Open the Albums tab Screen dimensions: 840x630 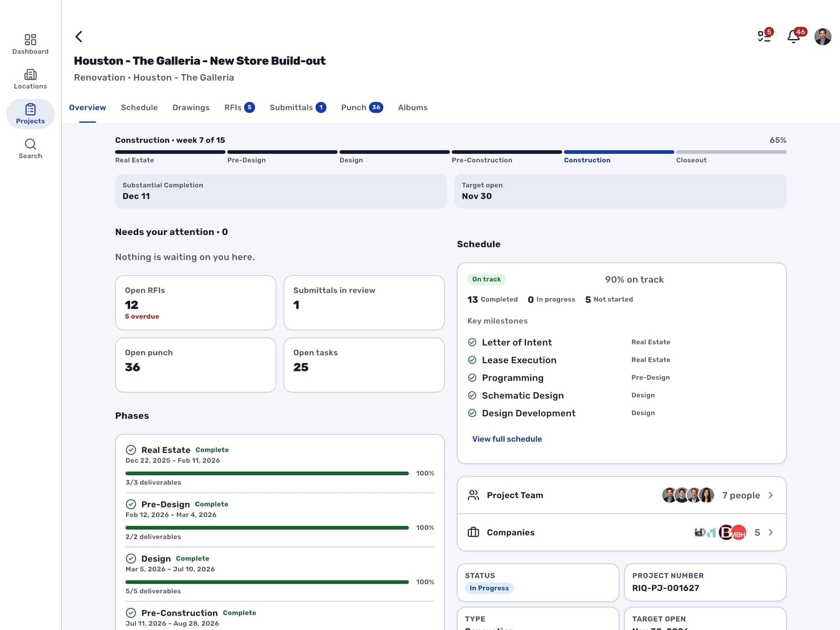pyautogui.click(x=413, y=107)
